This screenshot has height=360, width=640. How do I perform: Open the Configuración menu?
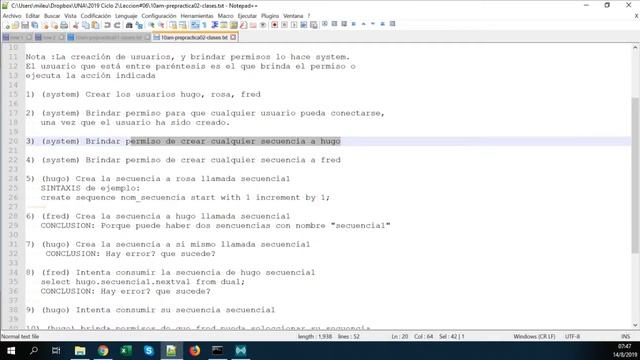[159, 16]
